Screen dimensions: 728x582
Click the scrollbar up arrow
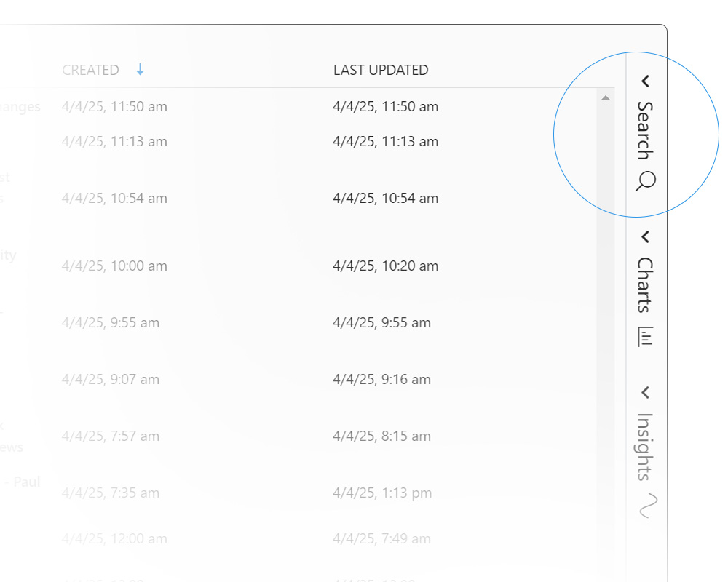(605, 97)
